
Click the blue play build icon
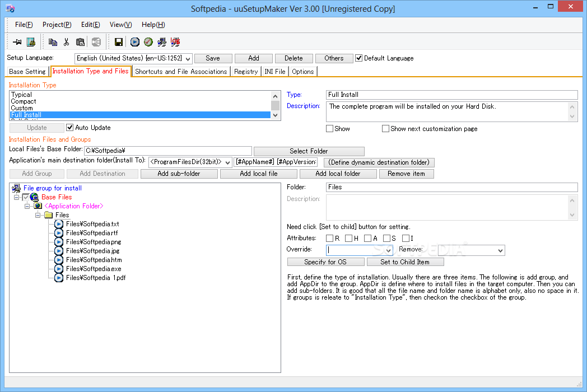click(x=135, y=42)
